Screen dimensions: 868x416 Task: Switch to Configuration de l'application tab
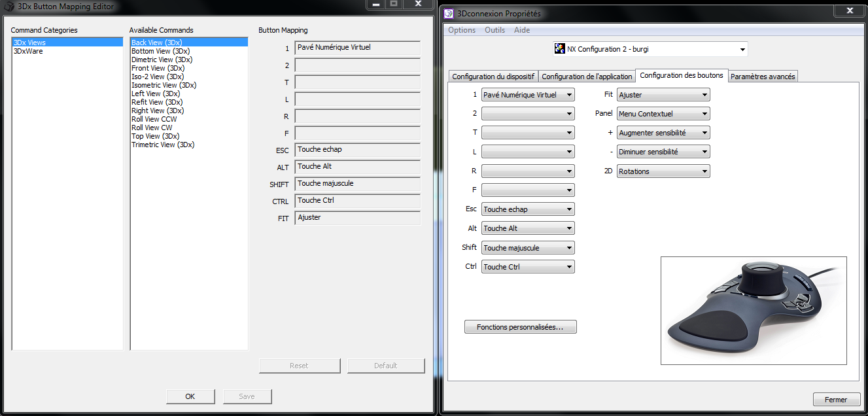click(587, 77)
